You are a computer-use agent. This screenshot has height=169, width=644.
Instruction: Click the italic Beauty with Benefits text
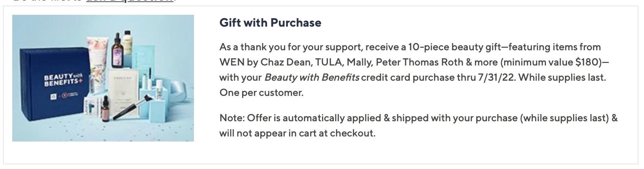(x=311, y=78)
